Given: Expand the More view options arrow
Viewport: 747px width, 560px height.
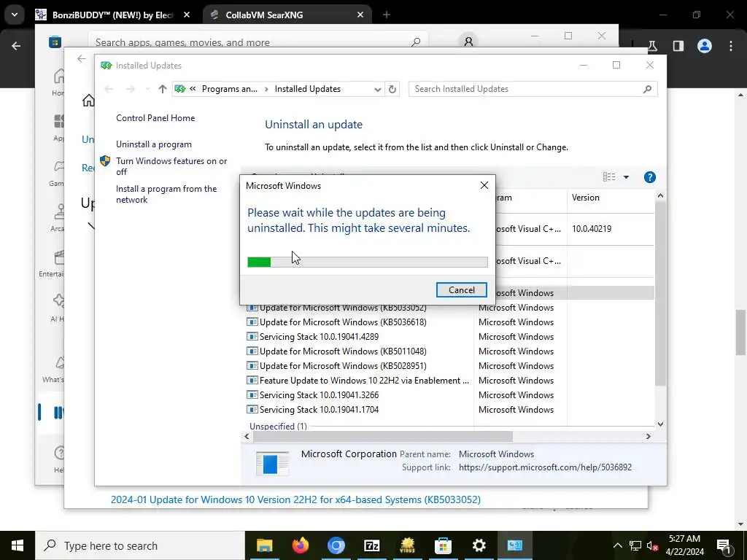Looking at the screenshot, I should 626,177.
